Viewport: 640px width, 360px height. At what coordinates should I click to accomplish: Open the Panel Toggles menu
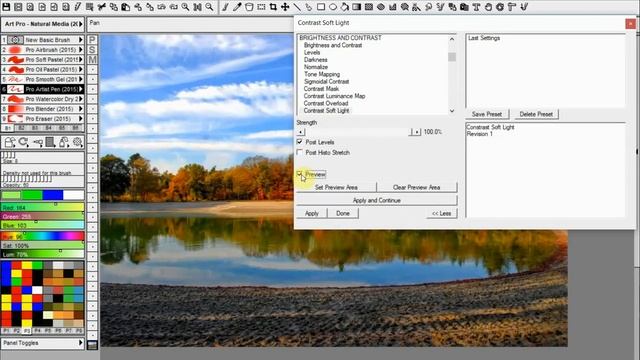point(42,343)
